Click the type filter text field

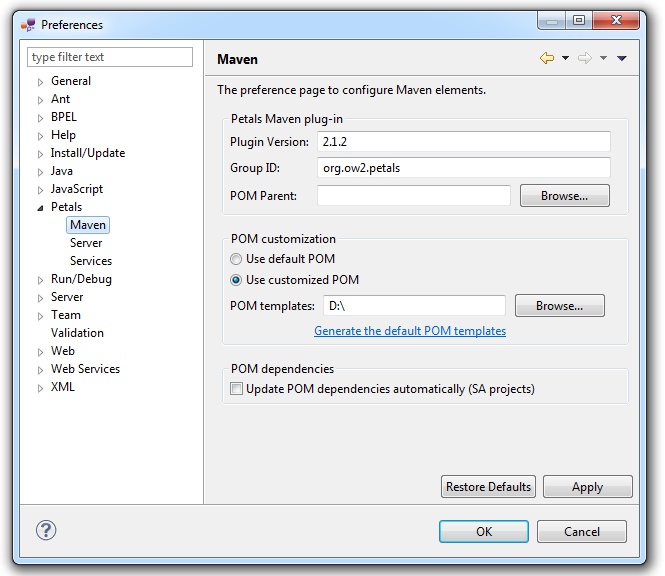(x=110, y=57)
